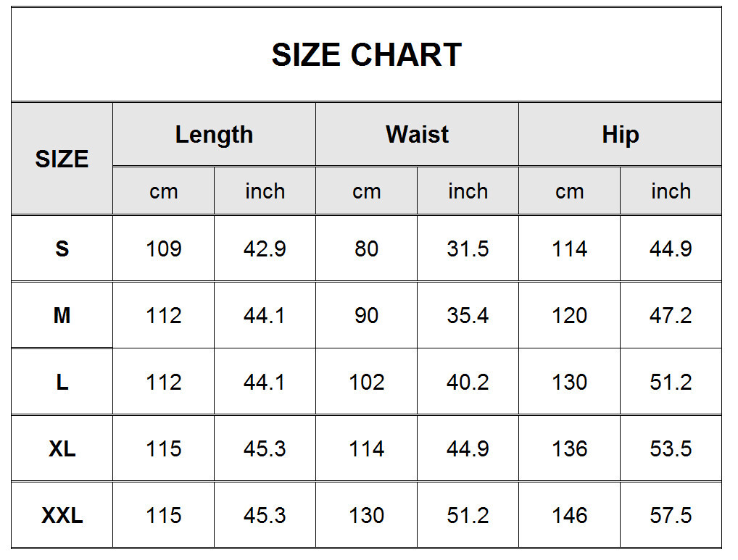Click the 136 hip cm cell
Viewport: 738px width, 560px height.
570,448
